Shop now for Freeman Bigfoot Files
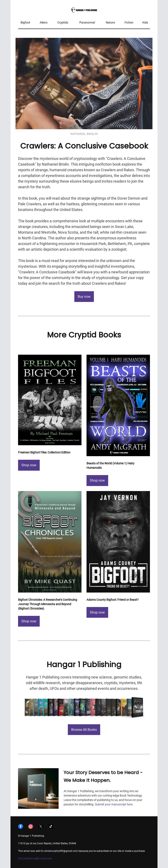Image resolution: width=168 pixels, height=868 pixels. (29, 465)
